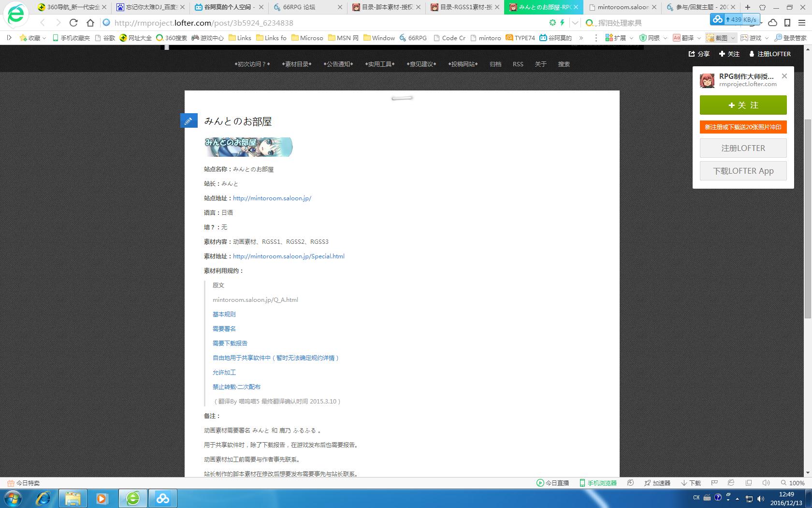This screenshot has height=508, width=812.
Task: Switch to the 目录-脚本素材 tab
Action: [386, 7]
